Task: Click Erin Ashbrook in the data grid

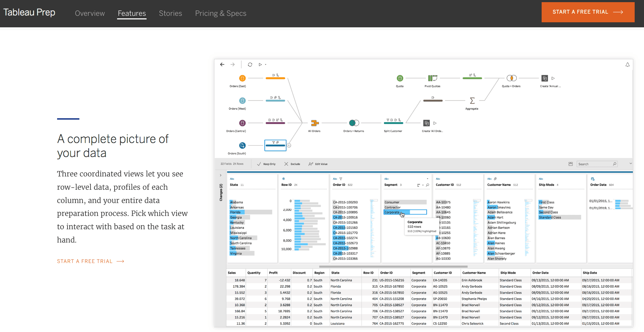Action: (472, 280)
